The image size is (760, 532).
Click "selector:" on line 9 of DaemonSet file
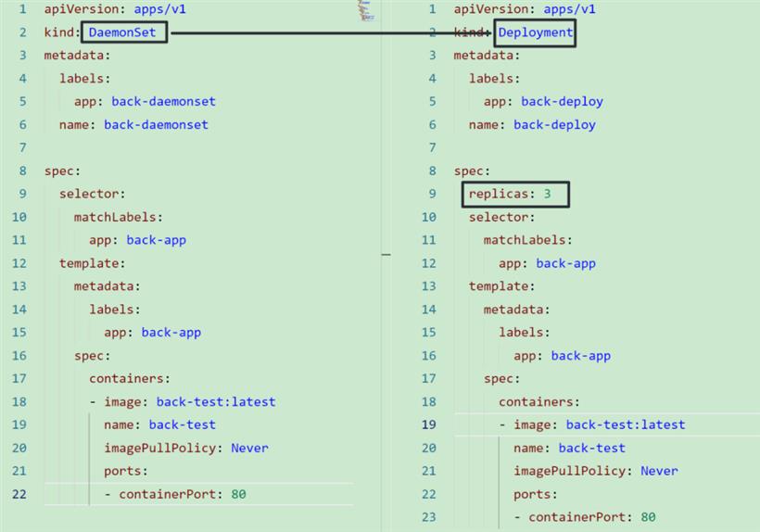[92, 194]
